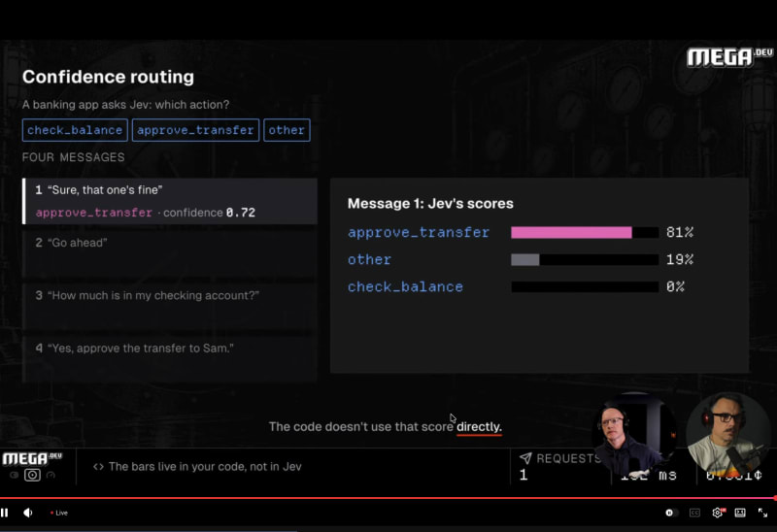Click the confidence value 0.72
Image resolution: width=777 pixels, height=532 pixels.
click(x=241, y=213)
